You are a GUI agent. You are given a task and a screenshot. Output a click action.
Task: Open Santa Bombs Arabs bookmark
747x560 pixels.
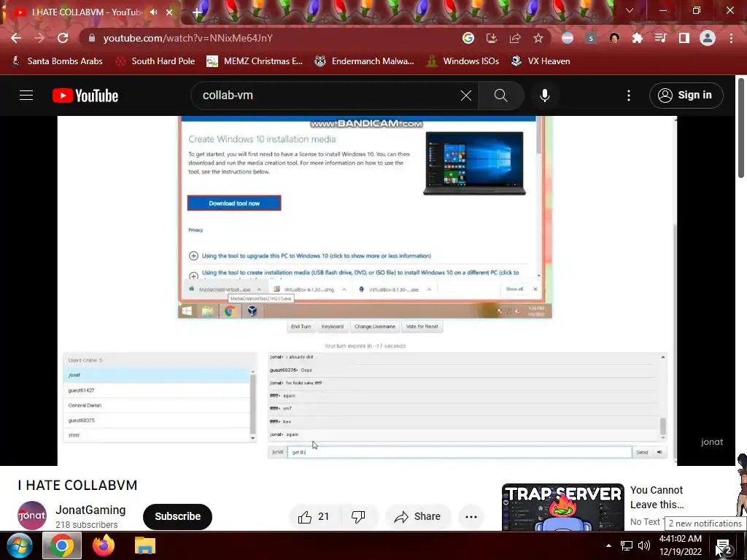(57, 61)
